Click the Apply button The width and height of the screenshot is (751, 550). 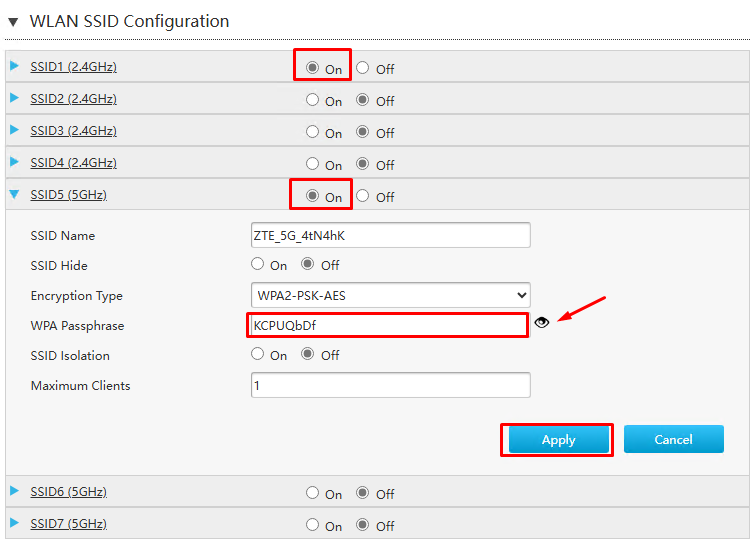coord(558,439)
